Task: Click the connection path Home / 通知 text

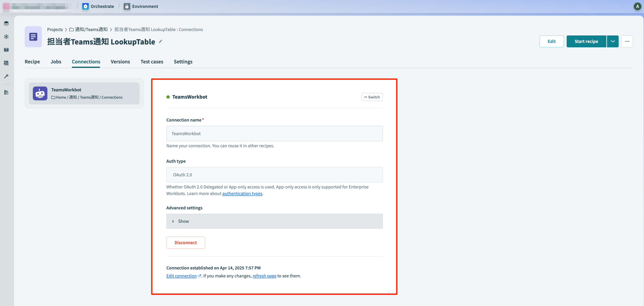Action: pyautogui.click(x=86, y=98)
